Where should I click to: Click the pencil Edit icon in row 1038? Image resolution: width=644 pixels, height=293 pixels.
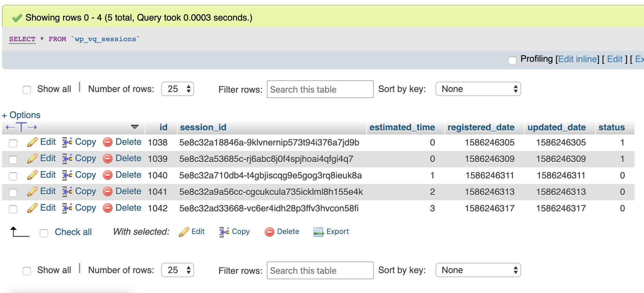point(33,142)
